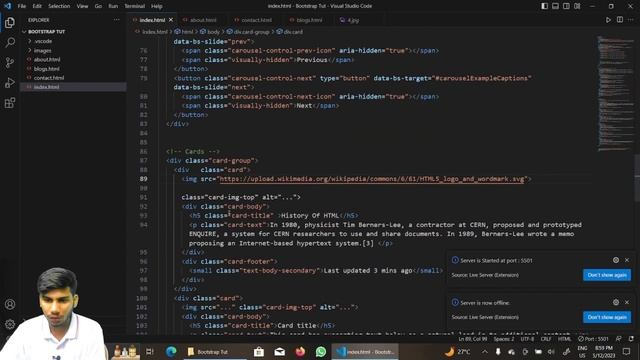The image size is (640, 360).
Task: Dismiss the Server is now offline notification
Action: coord(627,302)
